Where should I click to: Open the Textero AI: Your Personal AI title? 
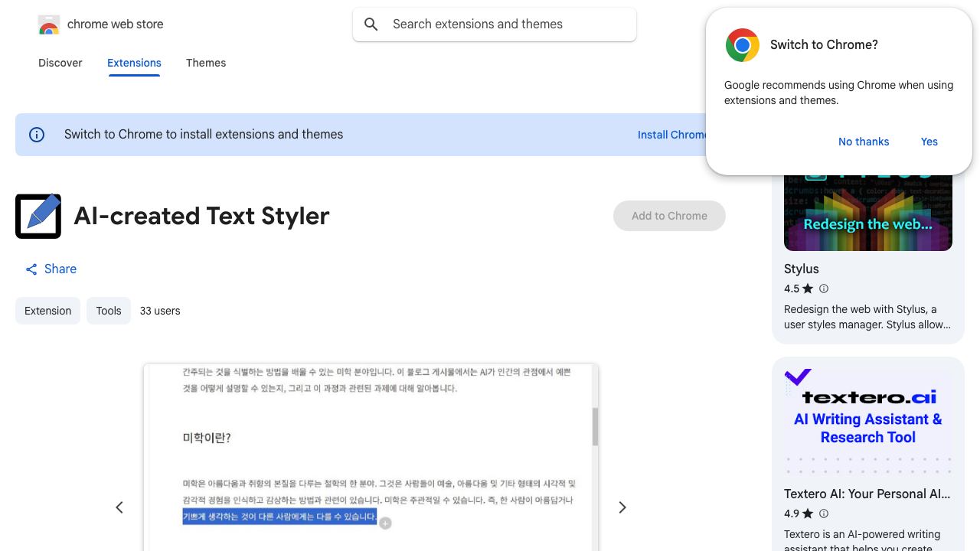(x=867, y=494)
